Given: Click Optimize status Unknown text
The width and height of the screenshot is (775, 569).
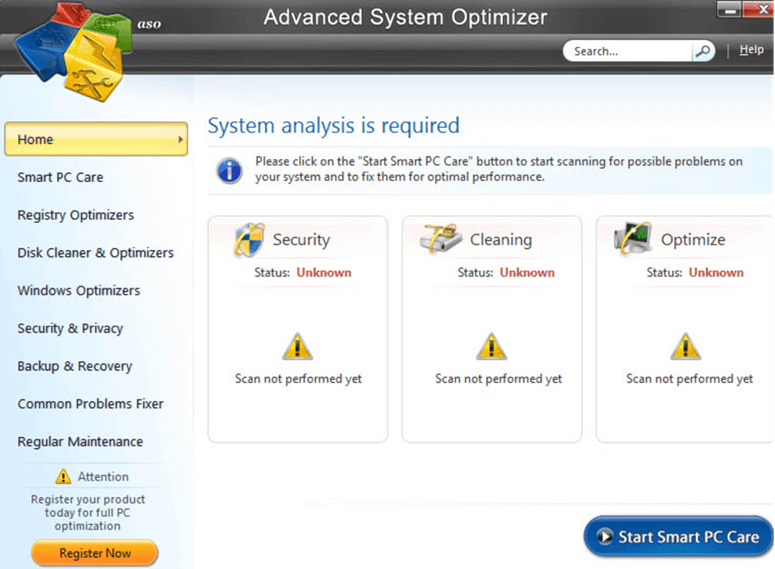Looking at the screenshot, I should (716, 272).
